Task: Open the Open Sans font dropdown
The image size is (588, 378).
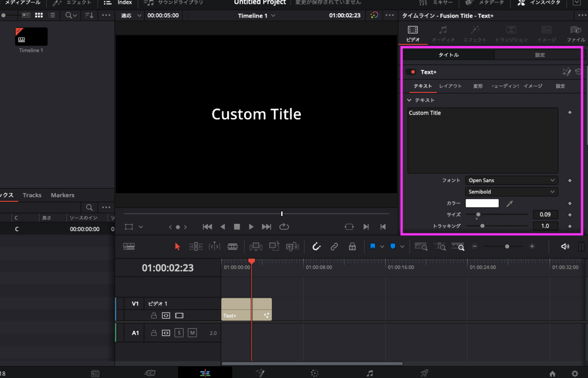Action: point(511,181)
